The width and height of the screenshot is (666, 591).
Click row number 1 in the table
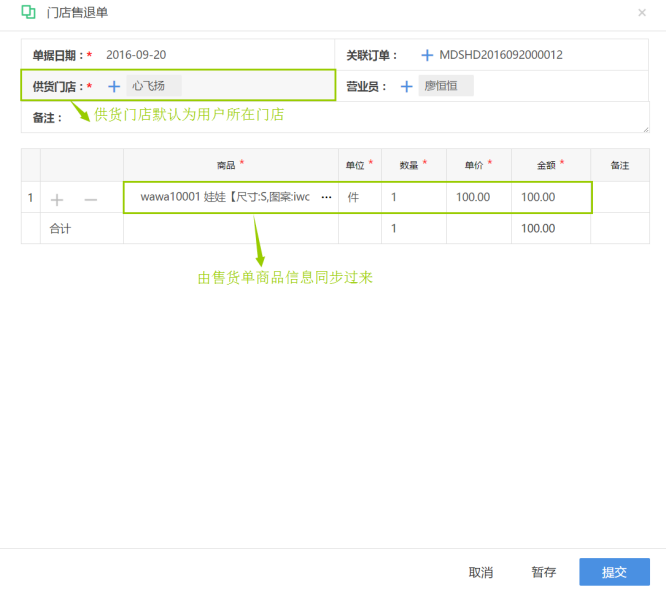tap(30, 198)
